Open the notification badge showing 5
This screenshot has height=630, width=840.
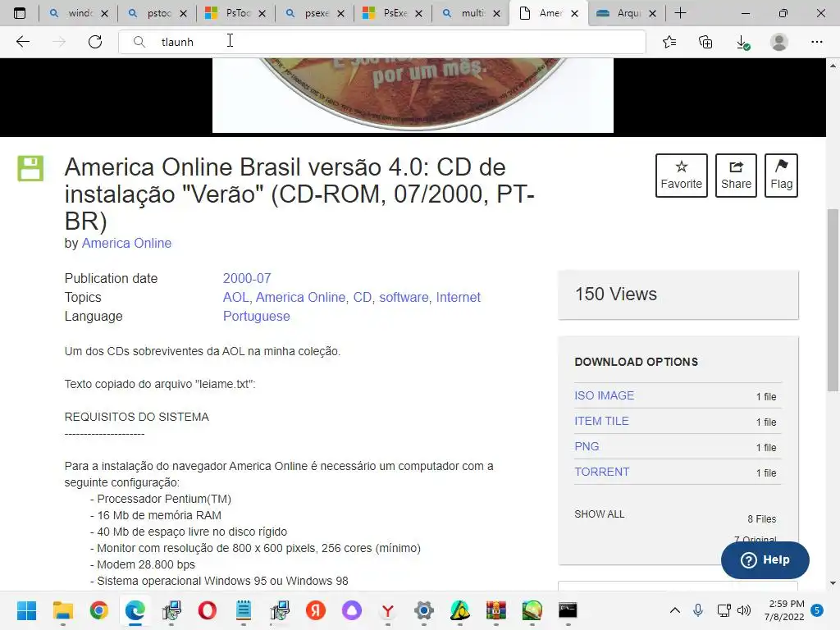(x=817, y=610)
